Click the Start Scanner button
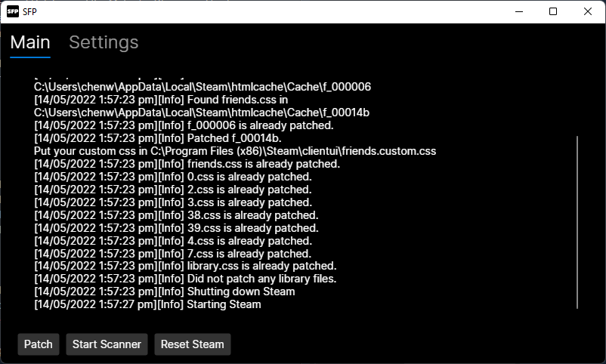606x364 pixels. [x=107, y=344]
